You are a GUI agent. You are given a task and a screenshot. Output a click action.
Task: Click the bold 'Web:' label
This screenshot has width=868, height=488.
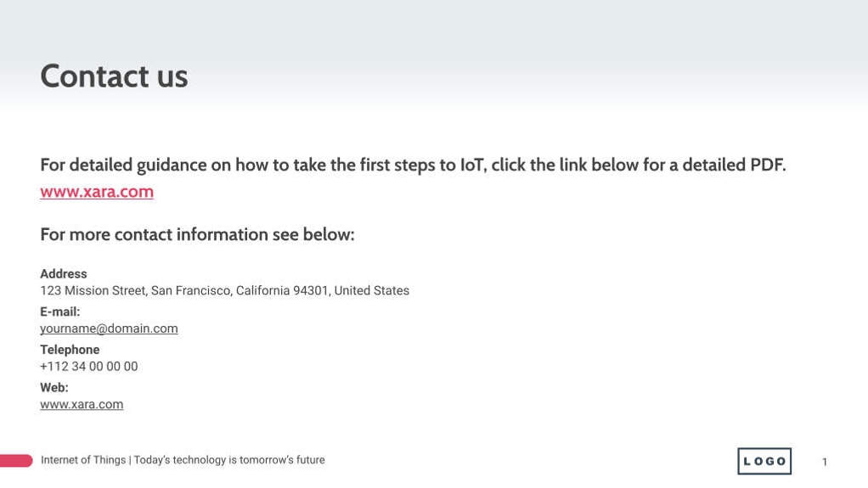pyautogui.click(x=54, y=388)
